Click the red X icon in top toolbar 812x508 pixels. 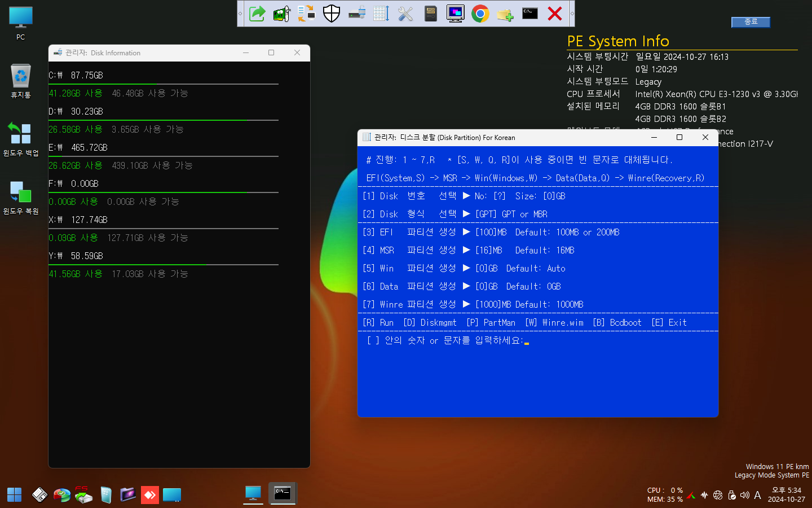click(555, 14)
